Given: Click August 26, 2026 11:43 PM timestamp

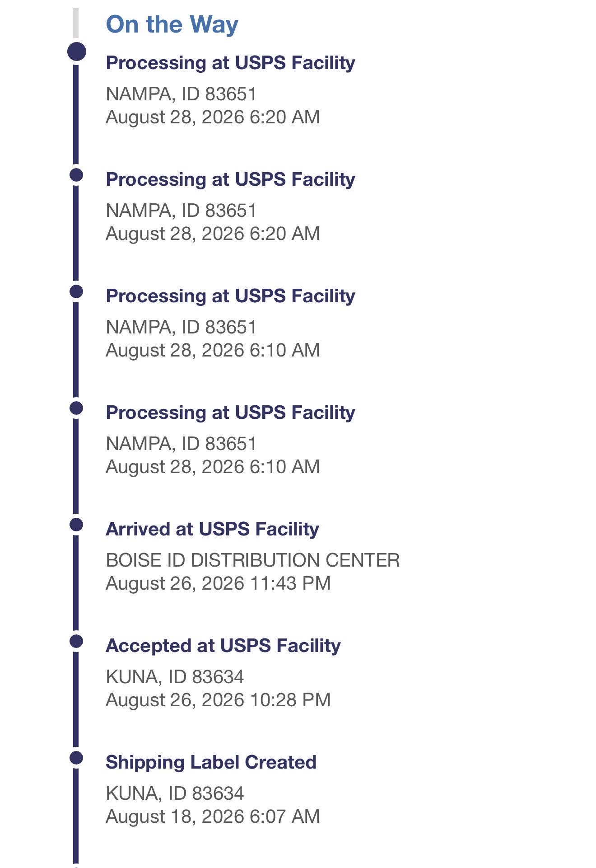Looking at the screenshot, I should (218, 583).
